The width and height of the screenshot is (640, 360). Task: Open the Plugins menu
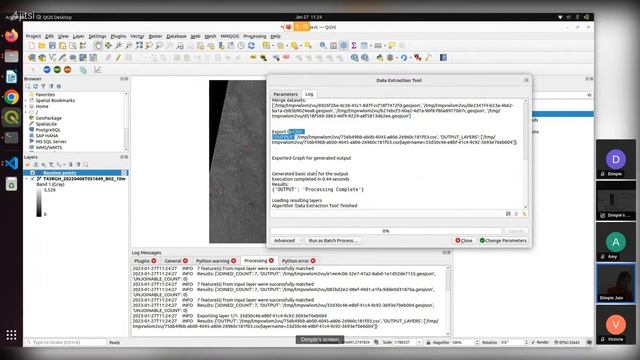click(118, 36)
